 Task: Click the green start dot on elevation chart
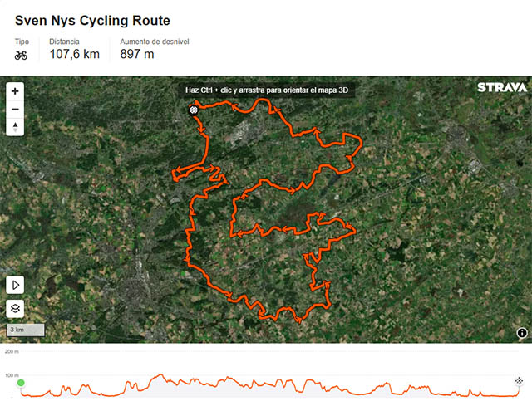(21, 383)
